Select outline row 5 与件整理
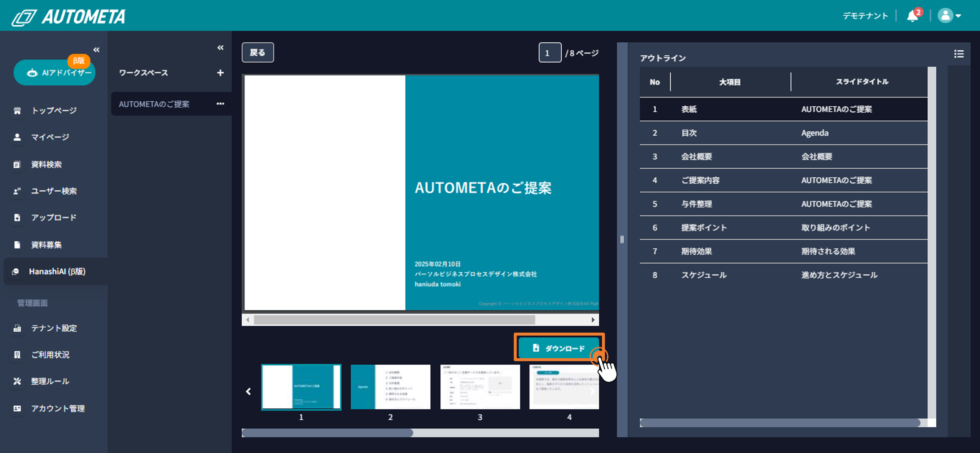 tap(783, 204)
